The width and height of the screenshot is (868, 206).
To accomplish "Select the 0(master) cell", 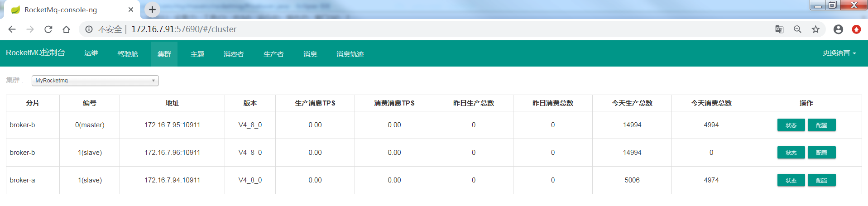I will (90, 125).
